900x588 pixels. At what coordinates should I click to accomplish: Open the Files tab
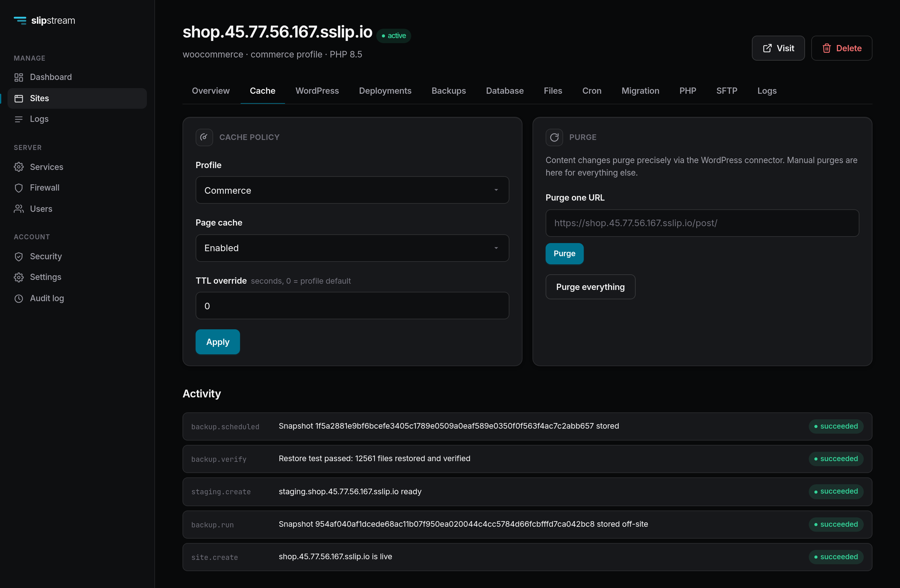pos(552,91)
